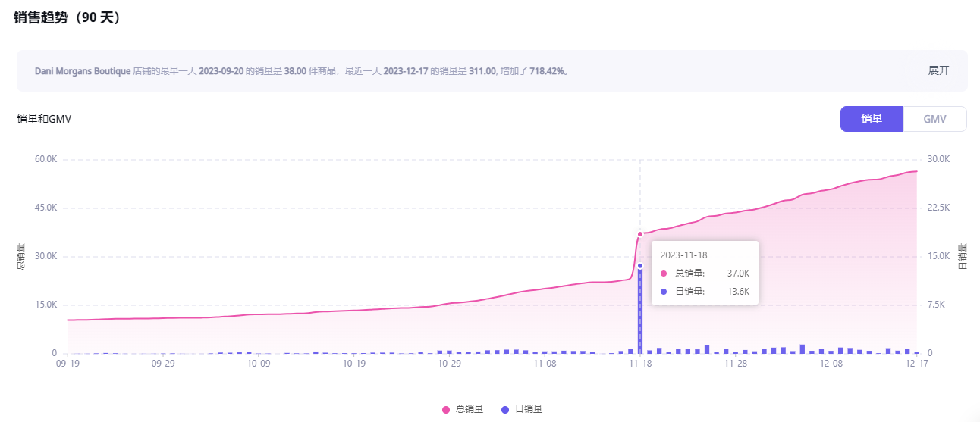Click the 22.5K right axis label
The height and width of the screenshot is (422, 980).
940,208
